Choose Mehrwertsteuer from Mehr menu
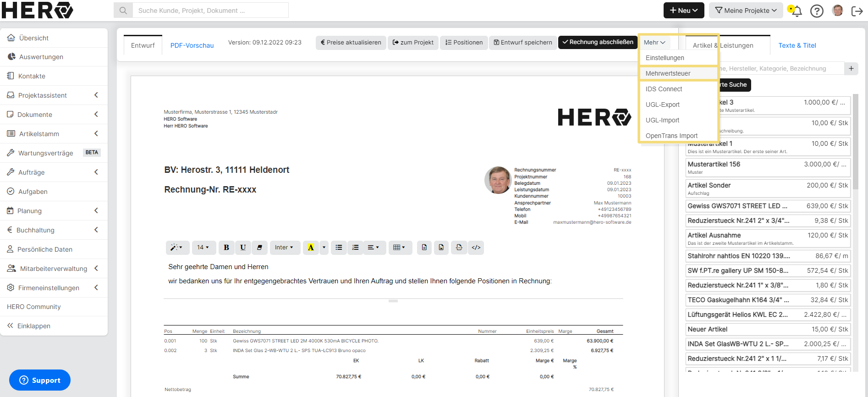The height and width of the screenshot is (397, 868). (x=678, y=73)
